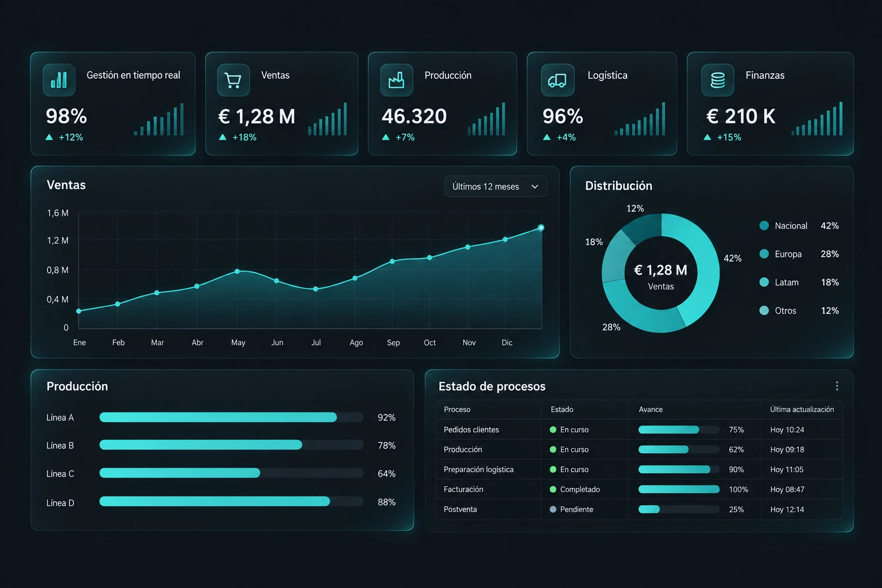This screenshot has height=588, width=882.
Task: Click the +18% change on Ventas card
Action: tap(244, 137)
